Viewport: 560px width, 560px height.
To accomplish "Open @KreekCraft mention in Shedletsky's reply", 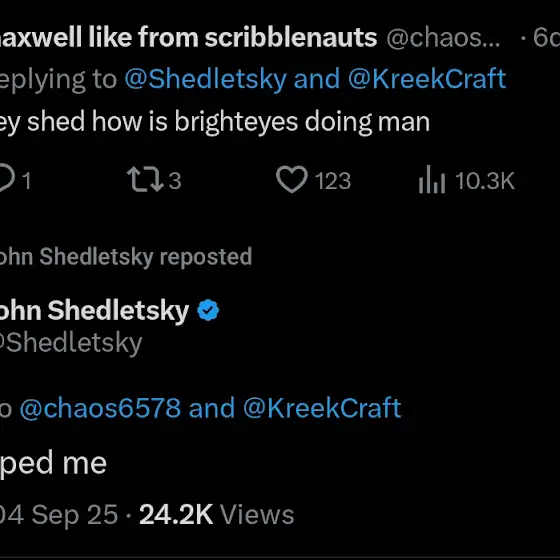I will coord(322,408).
